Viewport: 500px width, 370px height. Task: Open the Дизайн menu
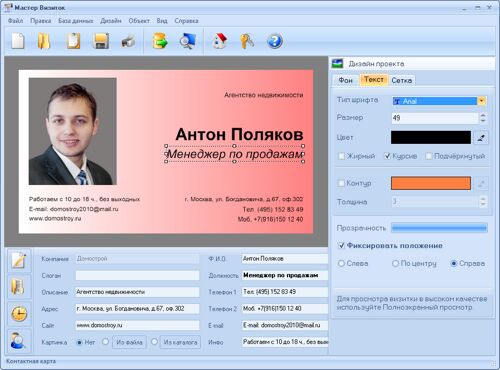click(x=111, y=21)
